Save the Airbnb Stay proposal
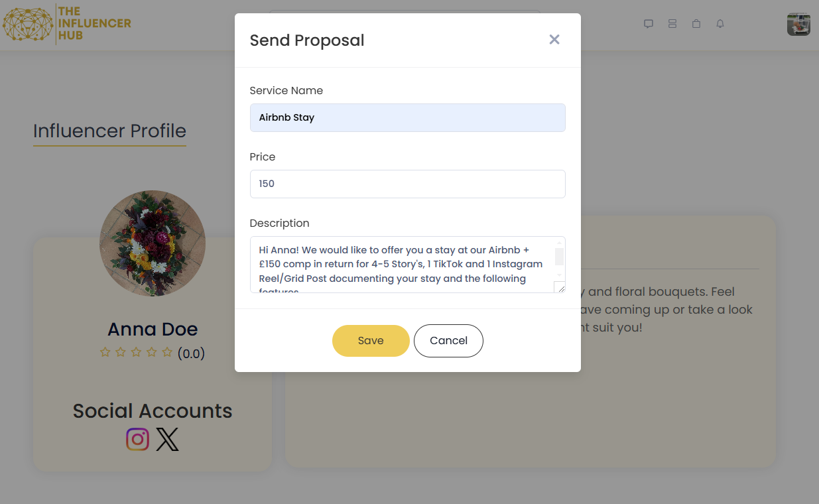 tap(371, 341)
